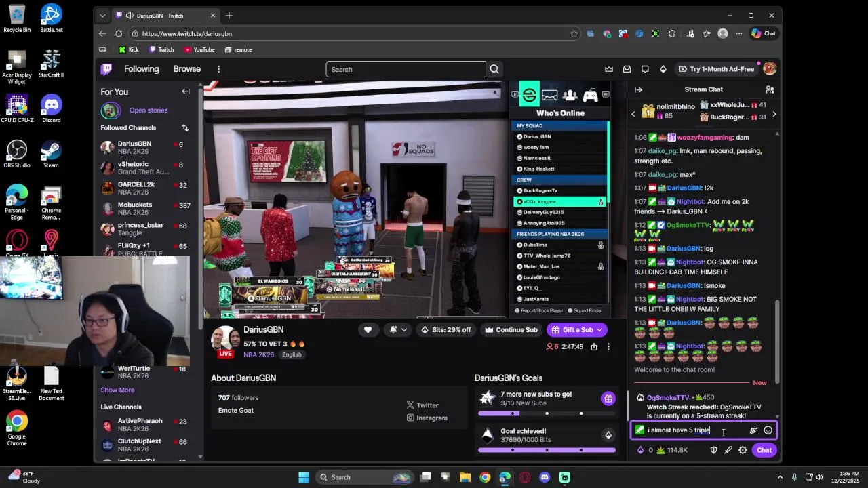Screen dimensions: 868x488
Task: Open Twitch bookmark in favorites bar
Action: click(161, 49)
